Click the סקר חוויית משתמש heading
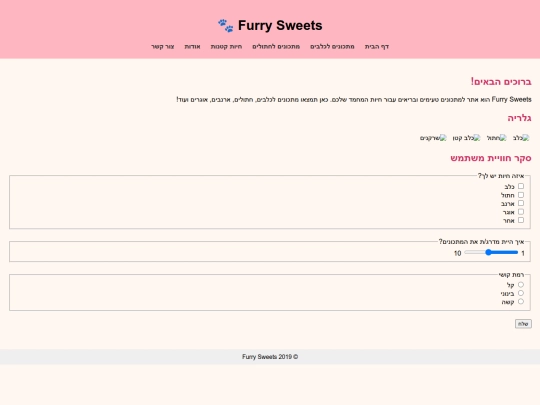This screenshot has height=405, width=540. click(491, 158)
